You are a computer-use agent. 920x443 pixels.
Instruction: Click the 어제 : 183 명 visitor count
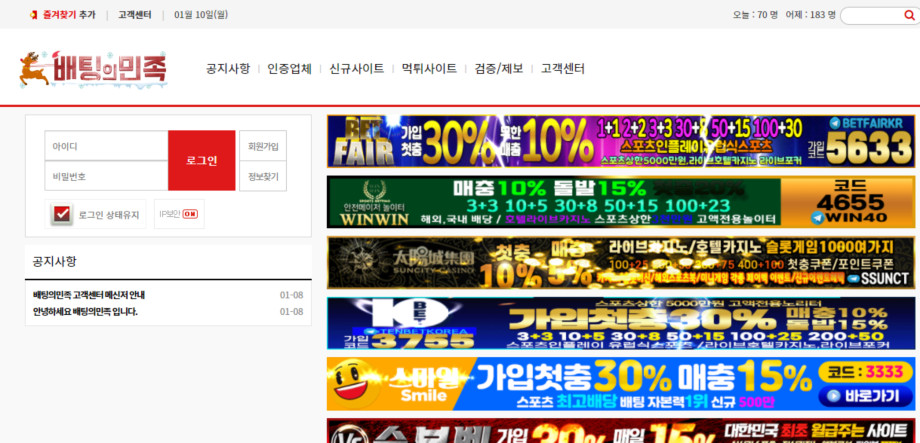click(810, 15)
